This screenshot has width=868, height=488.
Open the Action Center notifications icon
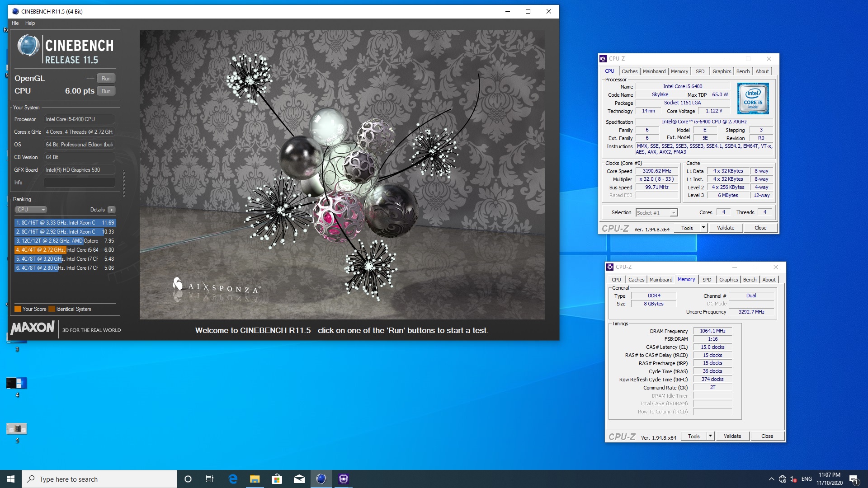(854, 479)
